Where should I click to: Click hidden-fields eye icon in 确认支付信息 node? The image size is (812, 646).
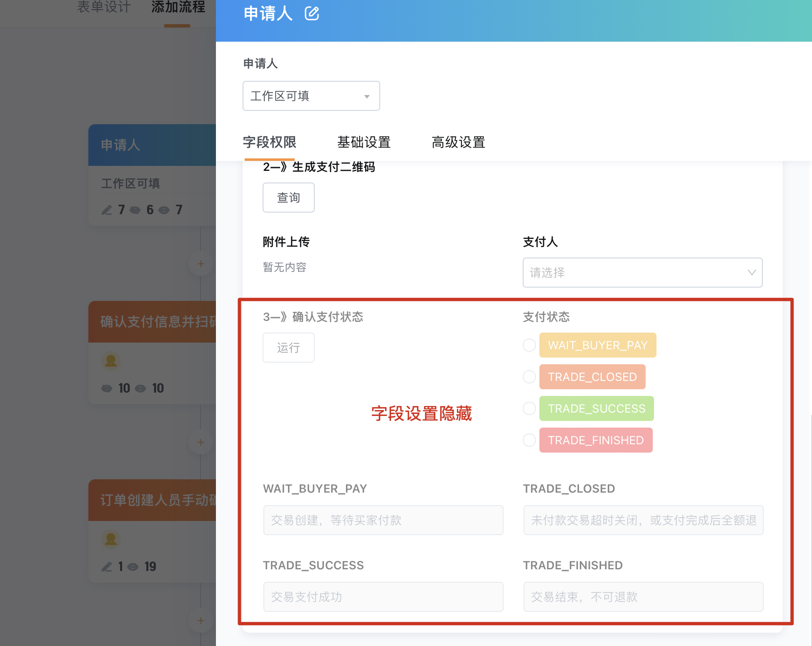pyautogui.click(x=107, y=388)
